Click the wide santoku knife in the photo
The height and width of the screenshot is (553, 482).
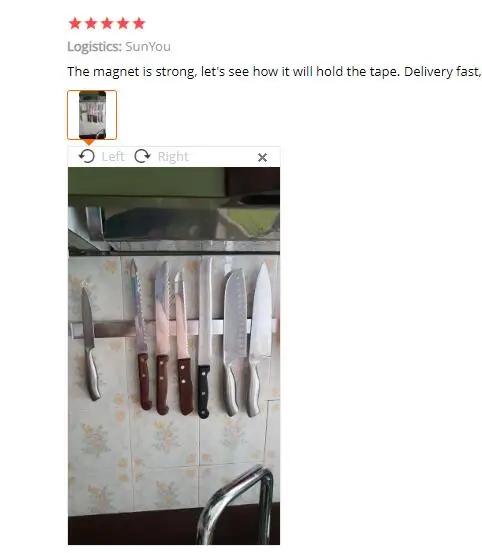click(x=233, y=342)
